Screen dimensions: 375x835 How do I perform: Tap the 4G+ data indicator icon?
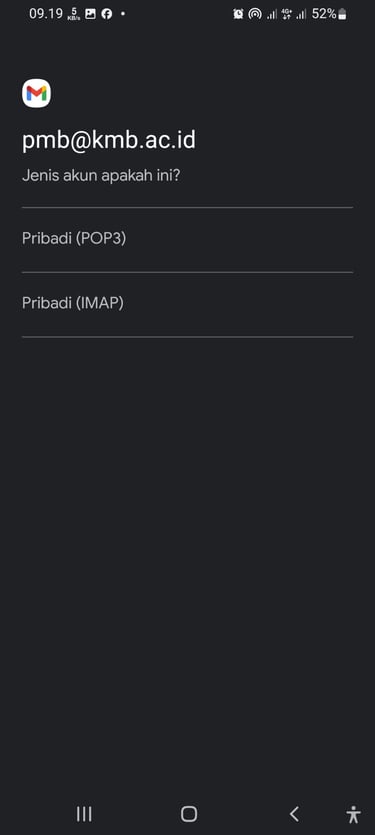tap(286, 14)
